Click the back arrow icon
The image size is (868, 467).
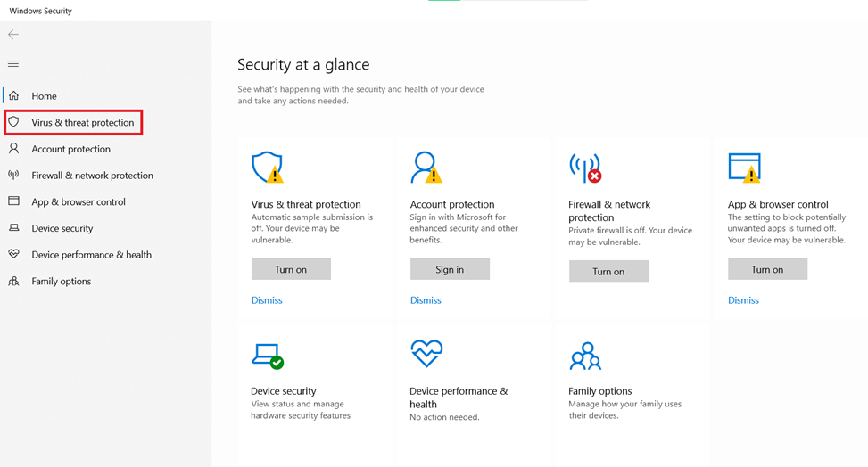[x=13, y=35]
